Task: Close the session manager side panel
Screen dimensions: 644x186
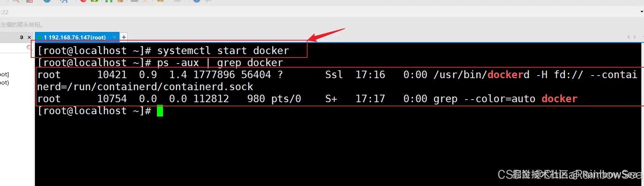Action: pos(29,37)
